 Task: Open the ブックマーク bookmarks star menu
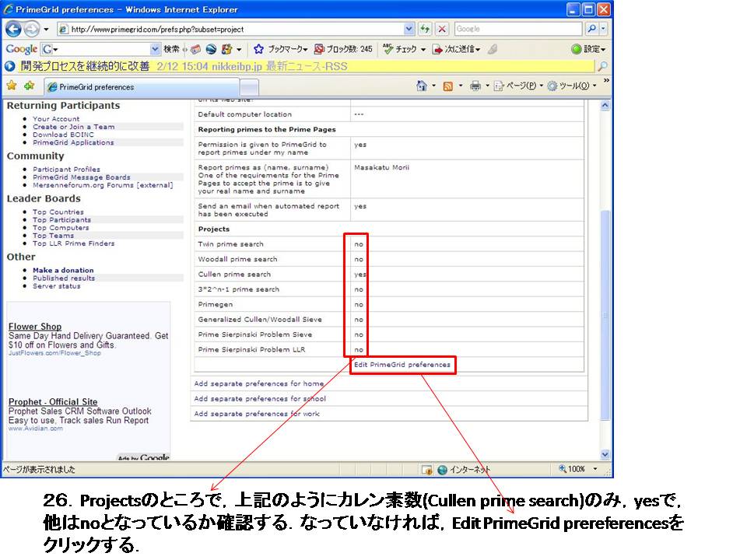click(x=281, y=49)
